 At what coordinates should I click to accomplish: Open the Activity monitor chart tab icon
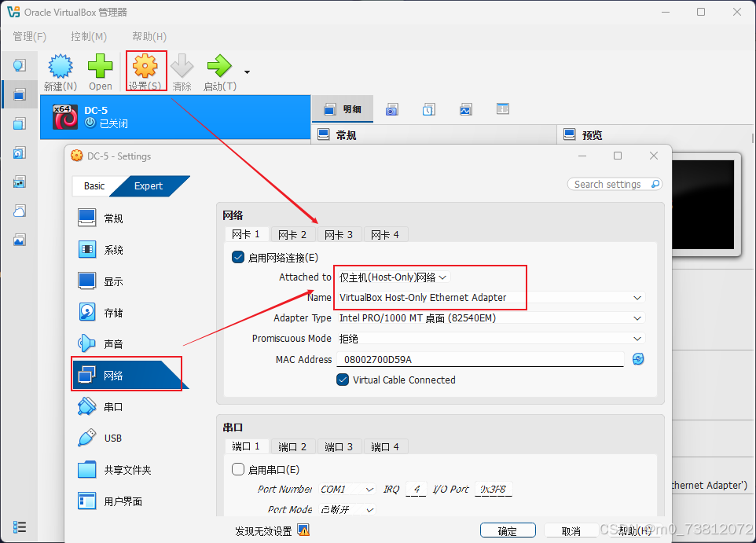(466, 109)
